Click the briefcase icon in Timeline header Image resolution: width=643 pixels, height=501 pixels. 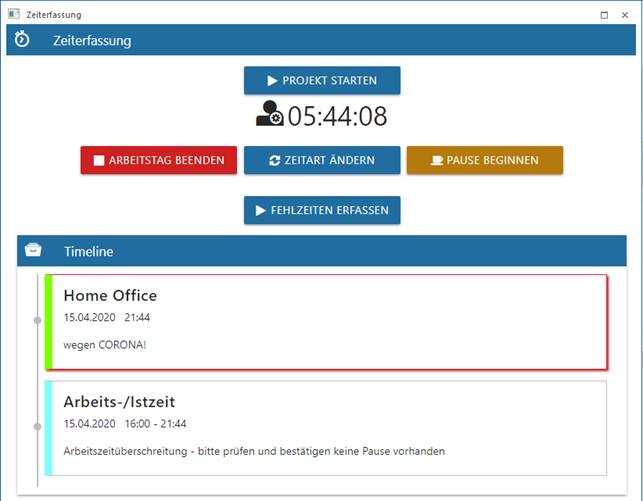point(33,250)
